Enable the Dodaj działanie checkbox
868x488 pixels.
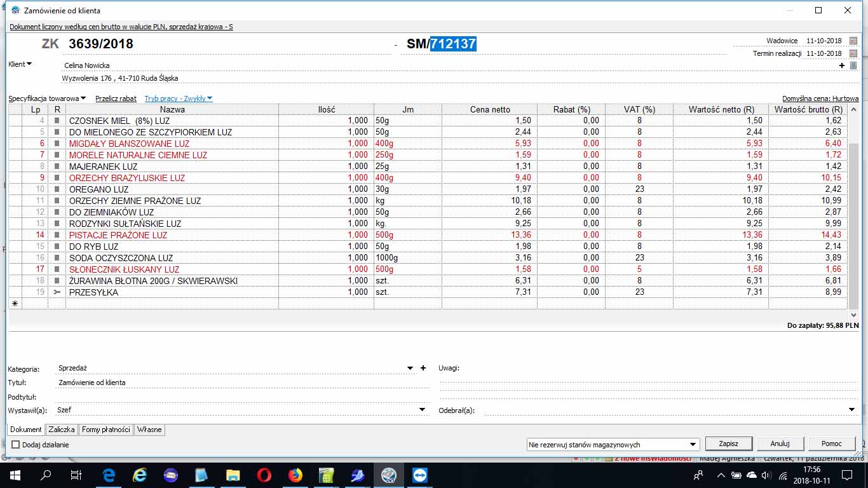point(16,445)
